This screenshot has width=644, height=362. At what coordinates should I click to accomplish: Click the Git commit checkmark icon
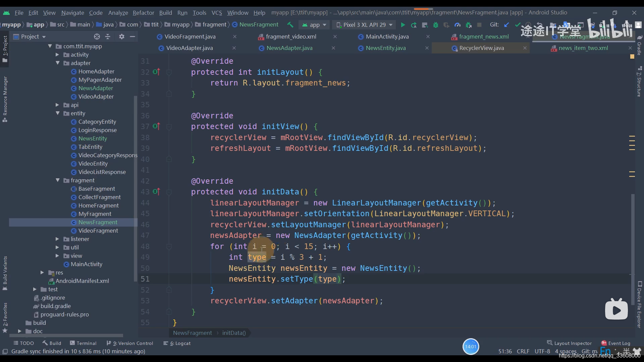(518, 25)
